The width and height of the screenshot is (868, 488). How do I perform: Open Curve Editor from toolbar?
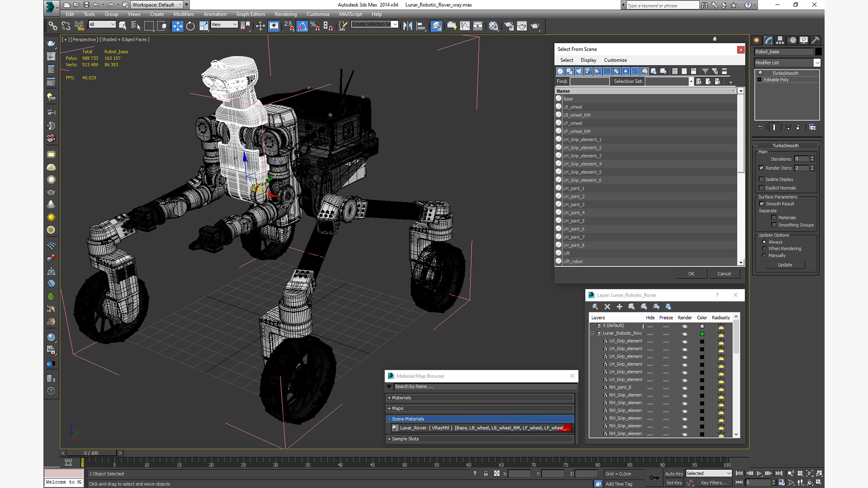coord(465,26)
